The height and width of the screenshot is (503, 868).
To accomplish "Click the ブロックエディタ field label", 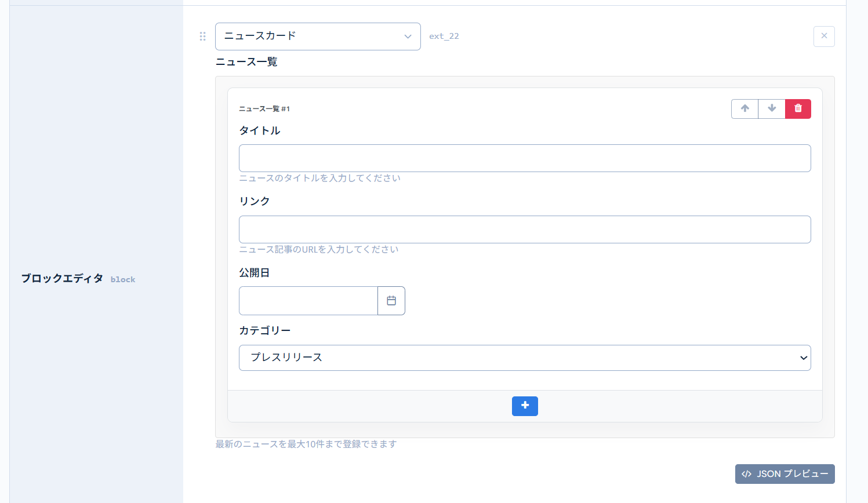I will point(62,278).
